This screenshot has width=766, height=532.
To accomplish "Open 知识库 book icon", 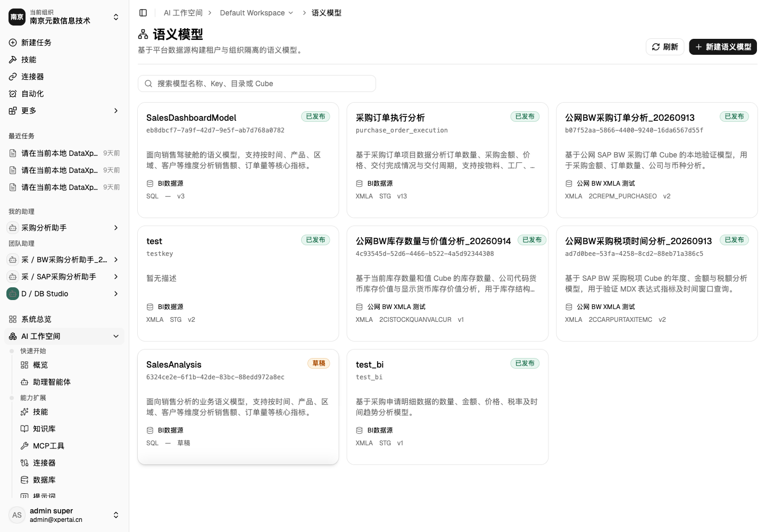I will [24, 429].
